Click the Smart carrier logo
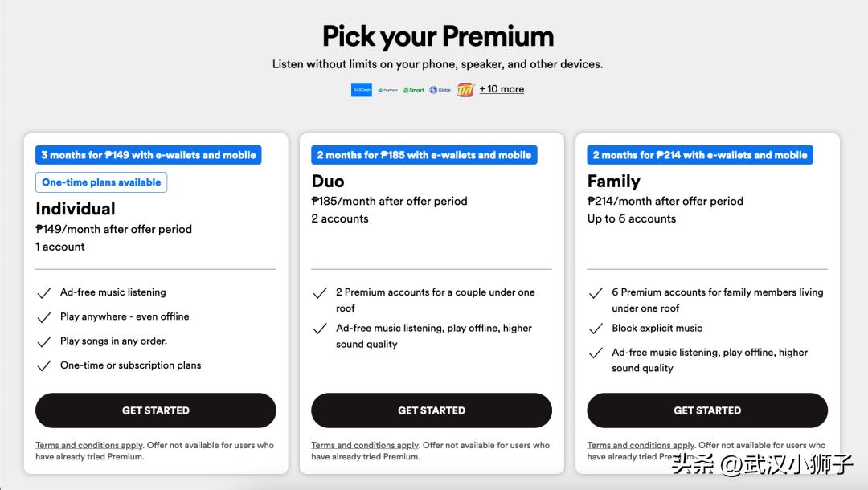Viewport: 868px width, 490px height. pos(413,90)
